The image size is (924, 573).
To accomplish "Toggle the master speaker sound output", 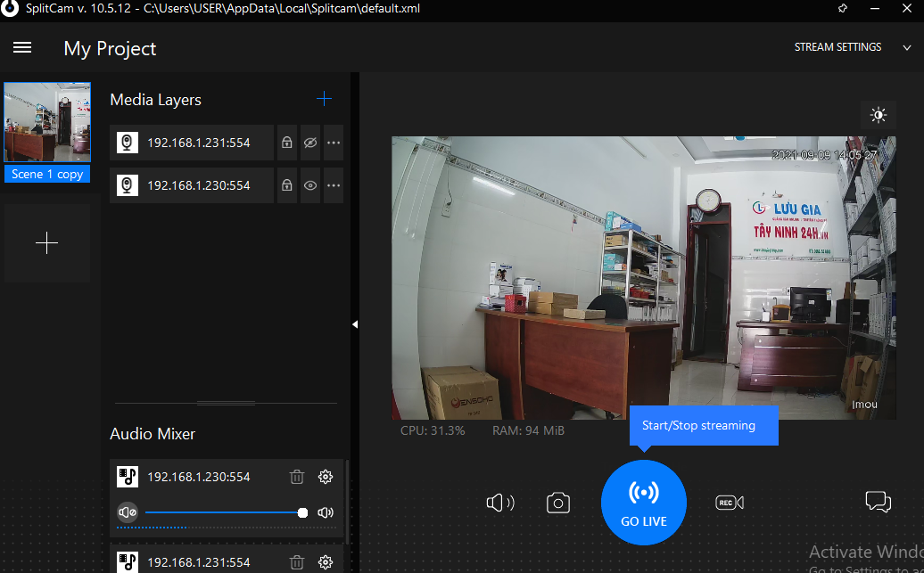I will click(499, 503).
